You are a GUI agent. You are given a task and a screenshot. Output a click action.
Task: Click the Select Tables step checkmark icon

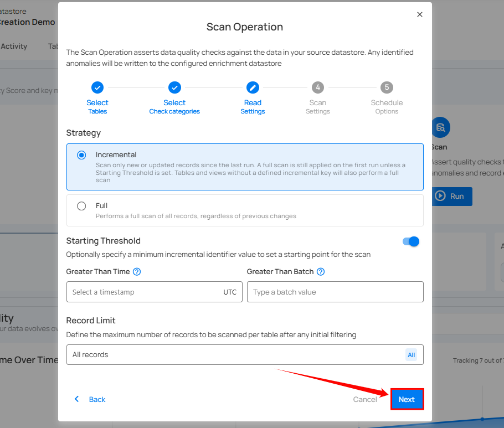click(x=97, y=87)
